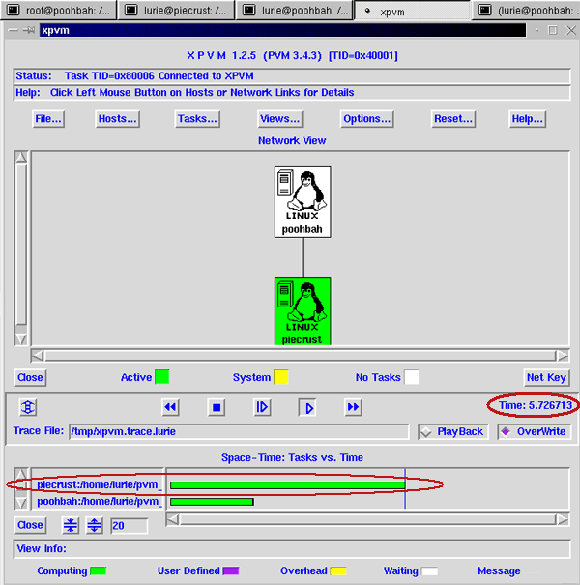Screen dimensions: 580x585
Task: Select the poohbah:/home/lurie/pvm task row
Action: (x=100, y=501)
